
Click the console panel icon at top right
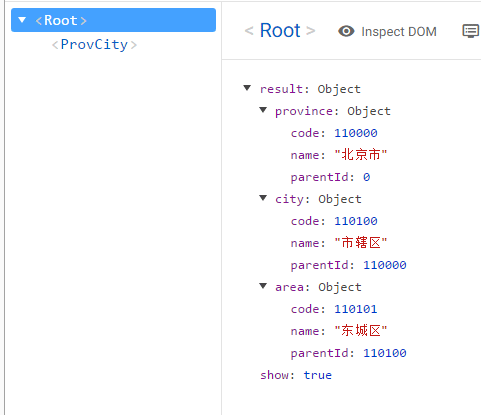[x=471, y=31]
